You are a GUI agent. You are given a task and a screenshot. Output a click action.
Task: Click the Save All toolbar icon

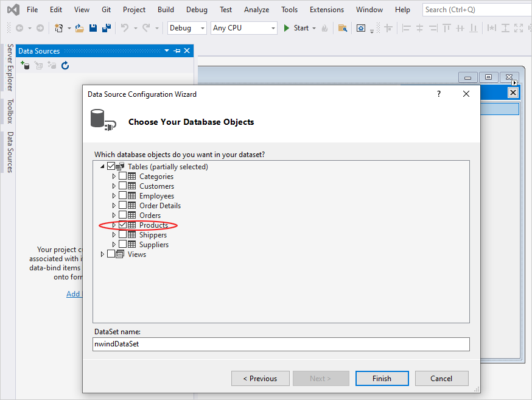[x=107, y=28]
